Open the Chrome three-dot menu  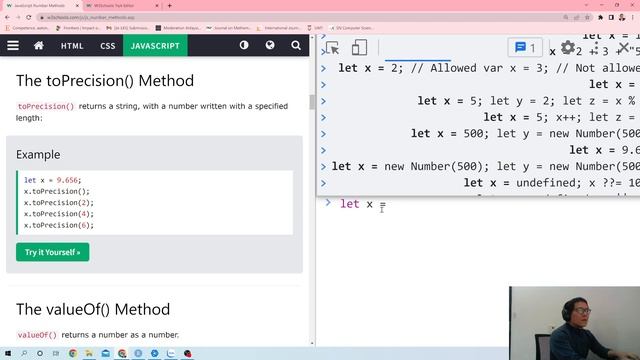633,18
